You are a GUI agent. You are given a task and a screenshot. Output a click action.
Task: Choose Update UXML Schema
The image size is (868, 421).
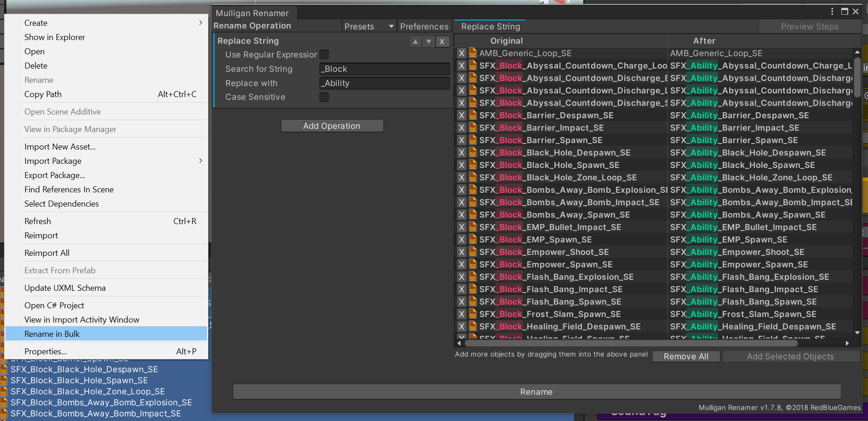(107, 288)
